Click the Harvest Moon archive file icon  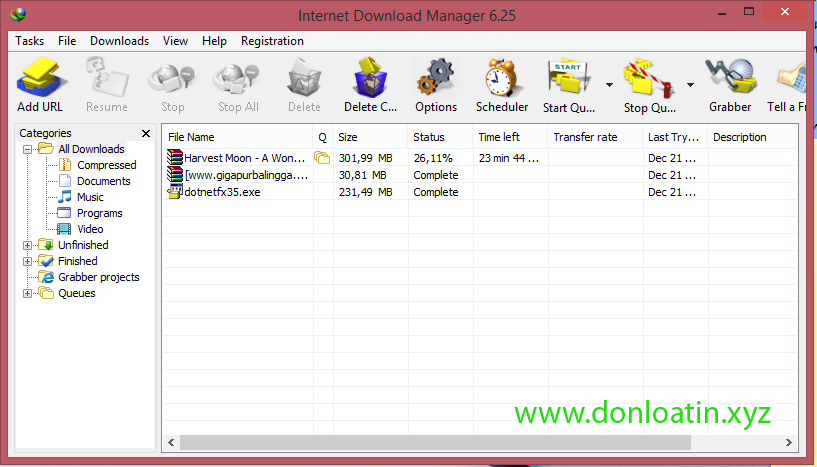[175, 157]
